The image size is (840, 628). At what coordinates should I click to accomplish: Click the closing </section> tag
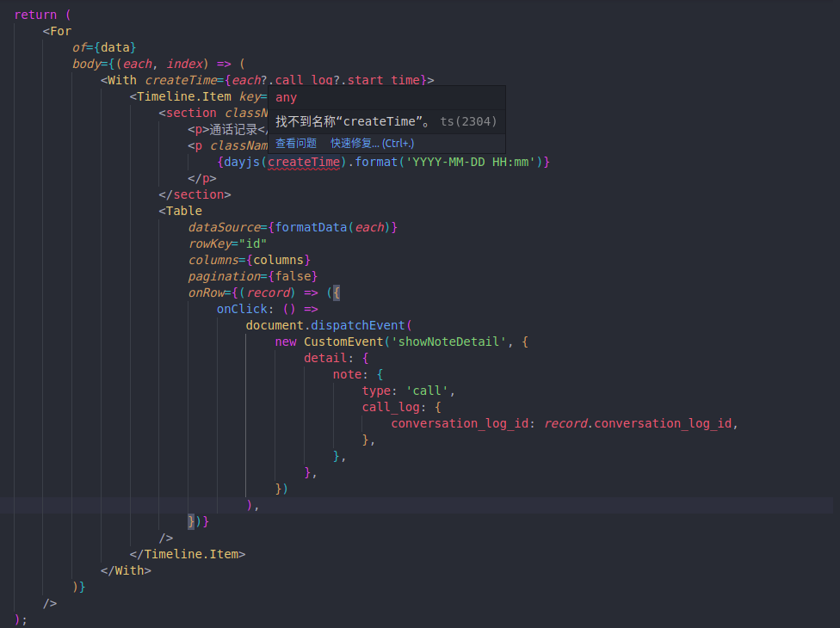195,195
